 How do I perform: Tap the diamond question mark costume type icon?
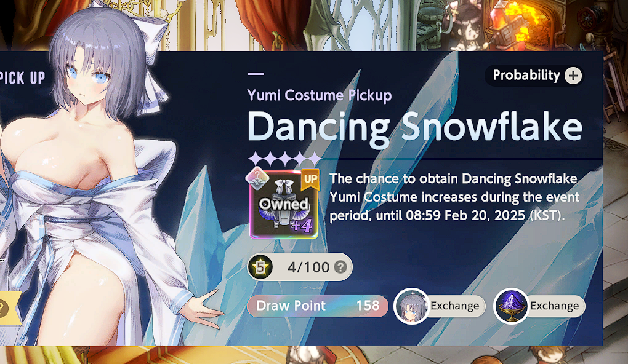pyautogui.click(x=257, y=177)
